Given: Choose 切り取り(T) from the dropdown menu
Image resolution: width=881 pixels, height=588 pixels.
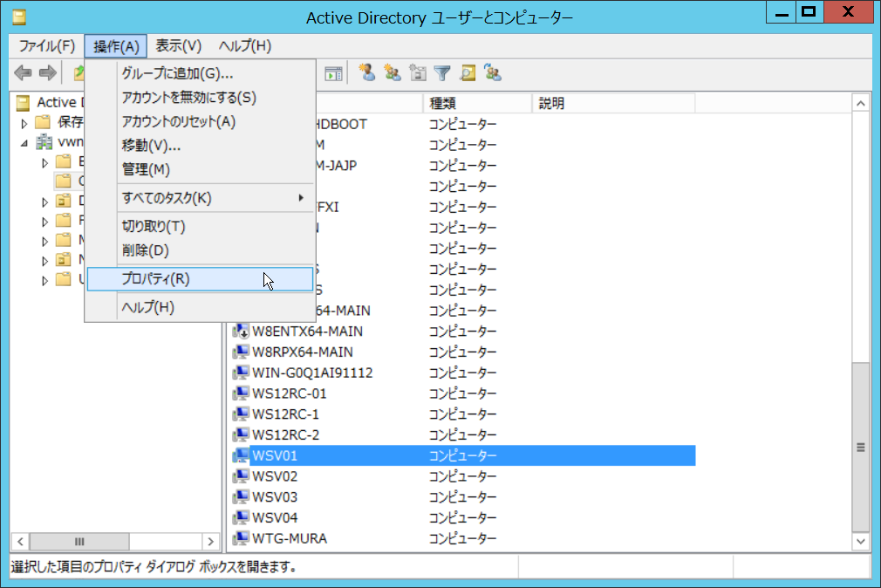Looking at the screenshot, I should click(x=200, y=227).
